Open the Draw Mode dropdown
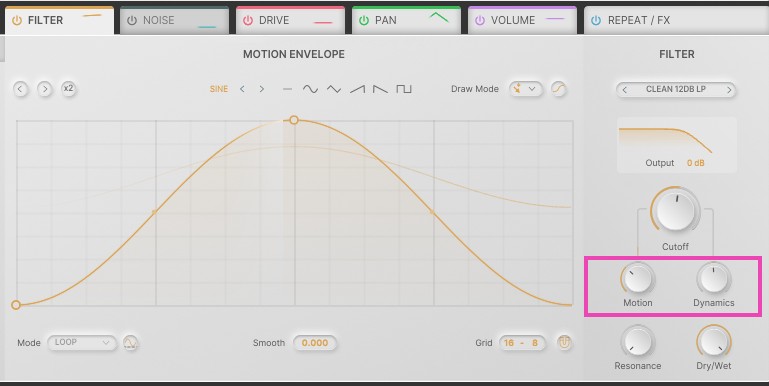 [x=526, y=89]
